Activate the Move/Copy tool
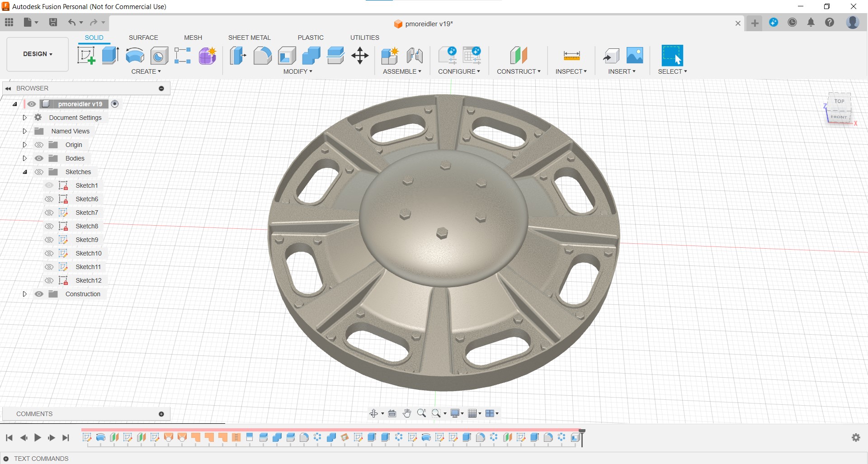This screenshot has height=464, width=868. (360, 56)
